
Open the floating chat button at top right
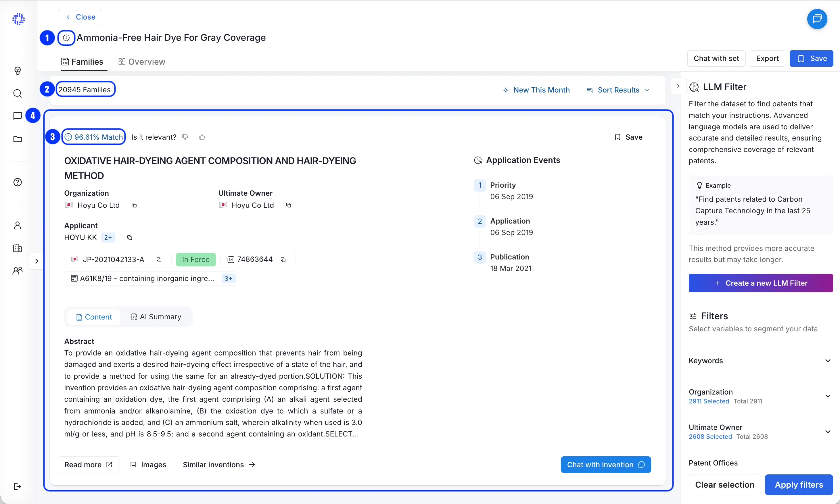pyautogui.click(x=817, y=19)
